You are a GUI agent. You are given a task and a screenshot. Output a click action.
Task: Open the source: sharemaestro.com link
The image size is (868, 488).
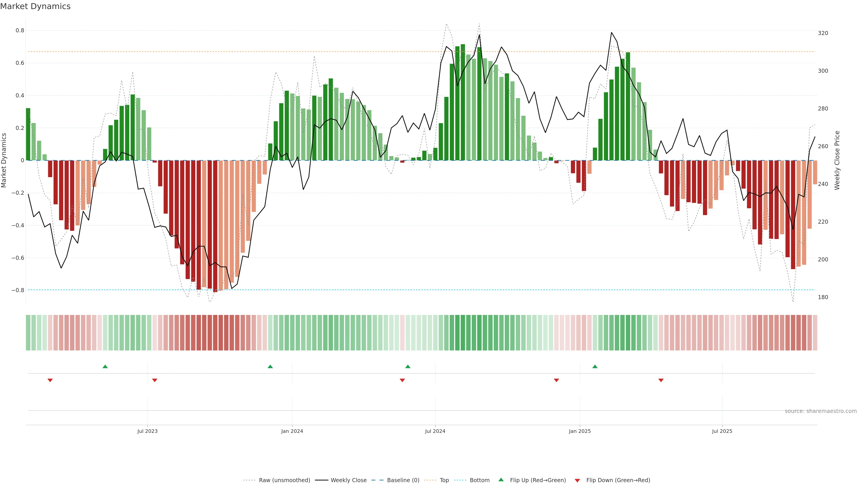(x=821, y=411)
